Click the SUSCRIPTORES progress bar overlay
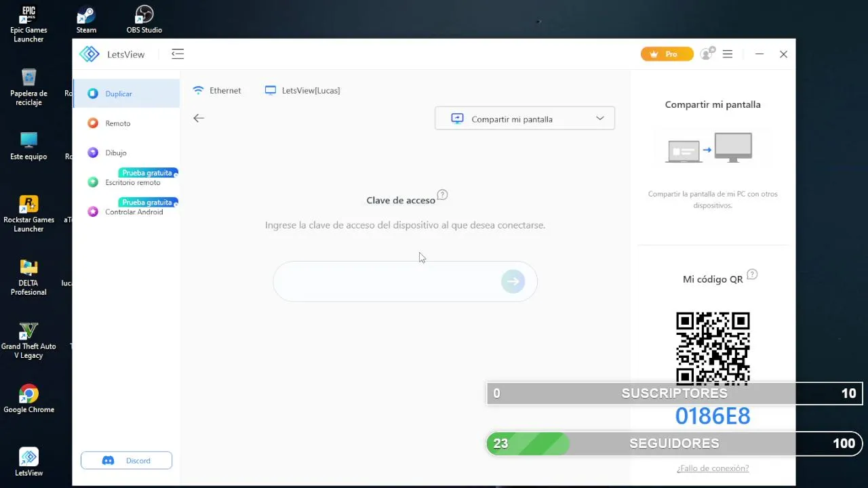The image size is (868, 488). tap(674, 393)
